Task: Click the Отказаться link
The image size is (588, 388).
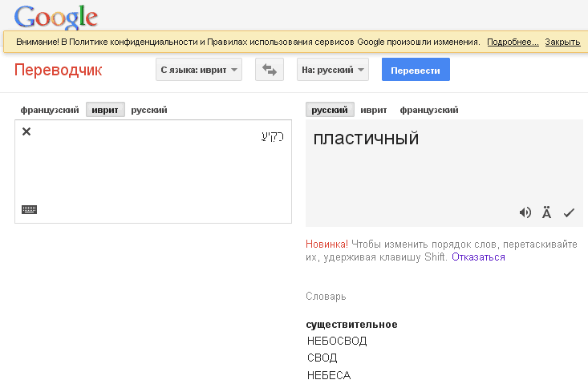Action: (478, 257)
